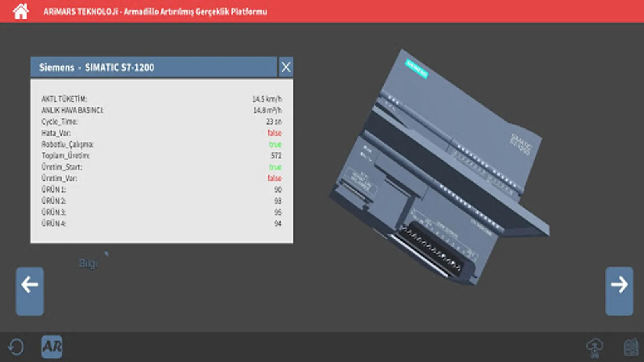The image size is (644, 362).
Task: Go to next item with right arrow
Action: [x=619, y=291]
